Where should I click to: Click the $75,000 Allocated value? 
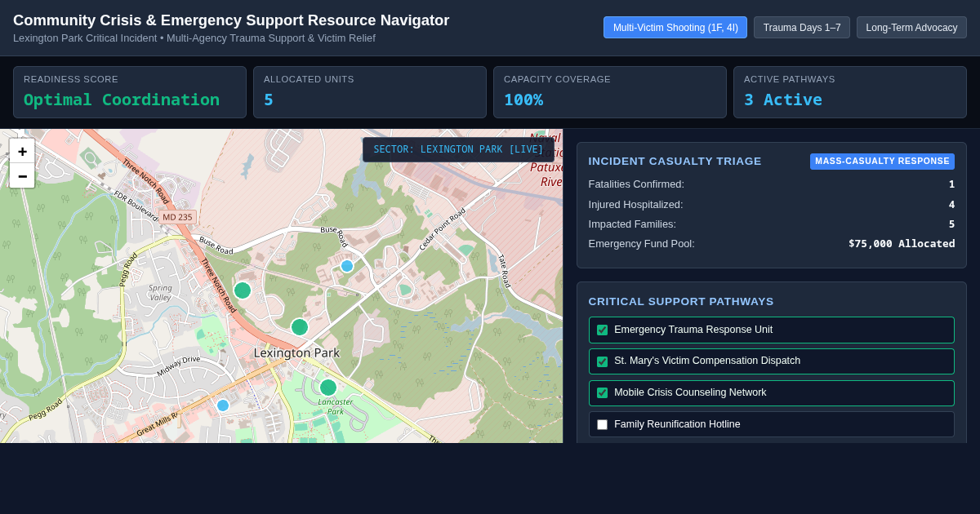coord(902,244)
